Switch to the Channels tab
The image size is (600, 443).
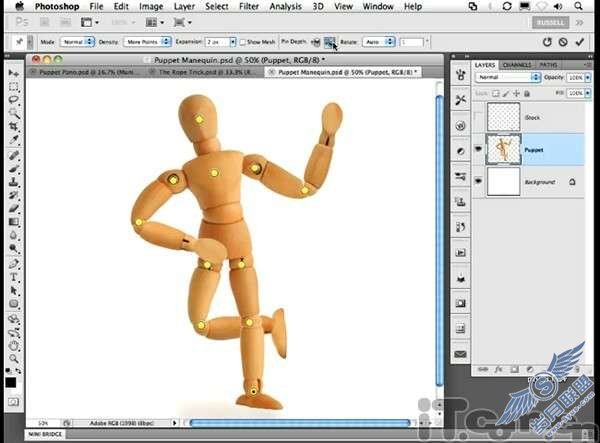pos(517,65)
